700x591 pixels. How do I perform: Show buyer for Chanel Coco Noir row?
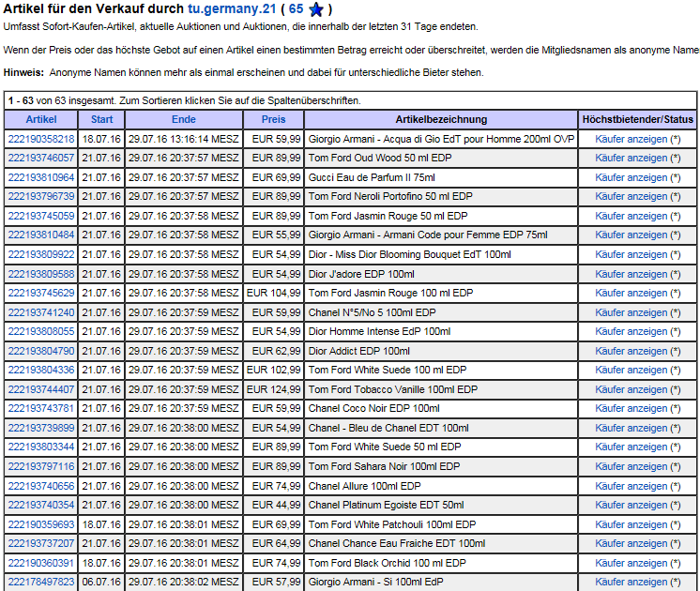coord(631,407)
